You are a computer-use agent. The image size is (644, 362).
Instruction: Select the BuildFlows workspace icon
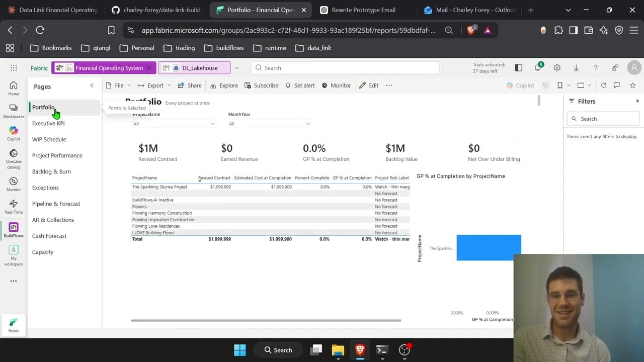(x=14, y=230)
